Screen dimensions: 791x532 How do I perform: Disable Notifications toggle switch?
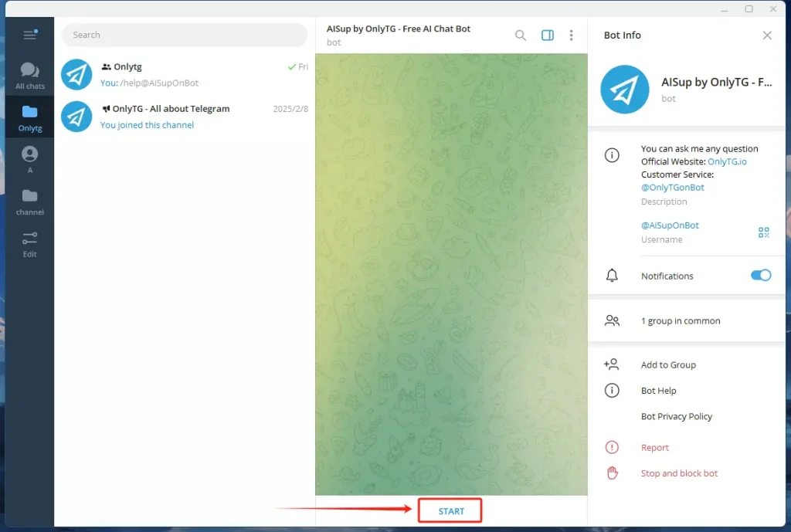[x=760, y=276]
